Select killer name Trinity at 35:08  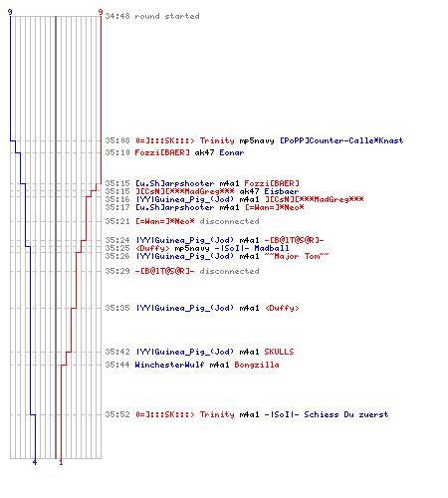tap(217, 140)
